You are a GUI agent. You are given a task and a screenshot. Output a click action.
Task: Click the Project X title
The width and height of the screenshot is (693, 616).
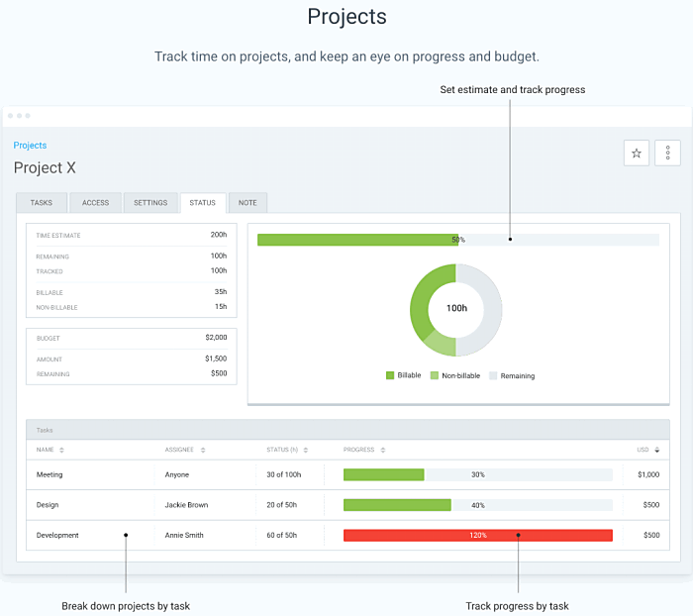coord(45,168)
